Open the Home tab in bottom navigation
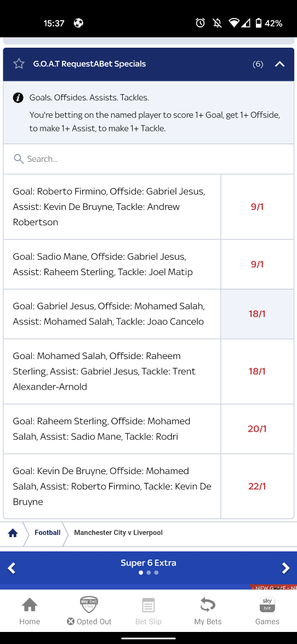Viewport: 297px width, 644px height. [30, 612]
